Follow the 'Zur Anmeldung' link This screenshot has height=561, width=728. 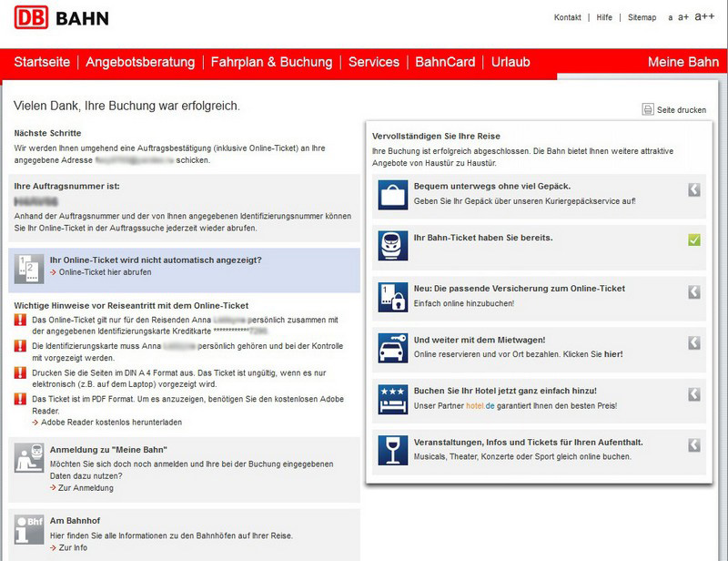click(x=86, y=487)
